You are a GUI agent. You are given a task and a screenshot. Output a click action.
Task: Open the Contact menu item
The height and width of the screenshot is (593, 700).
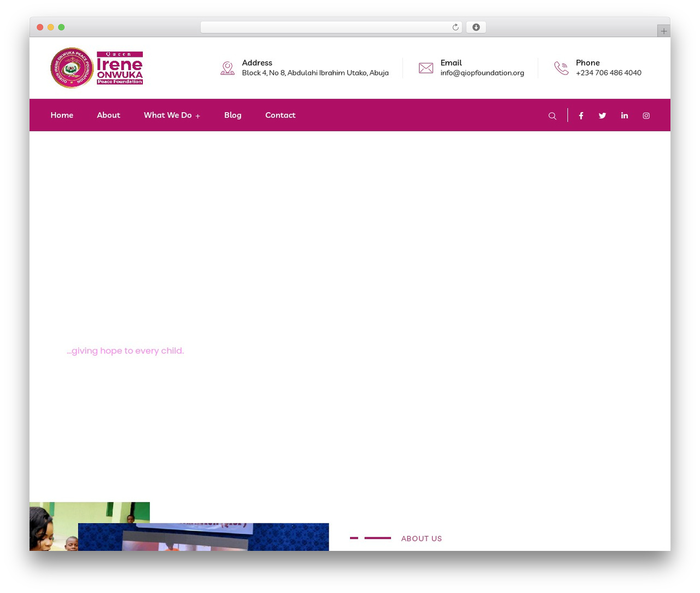click(280, 115)
